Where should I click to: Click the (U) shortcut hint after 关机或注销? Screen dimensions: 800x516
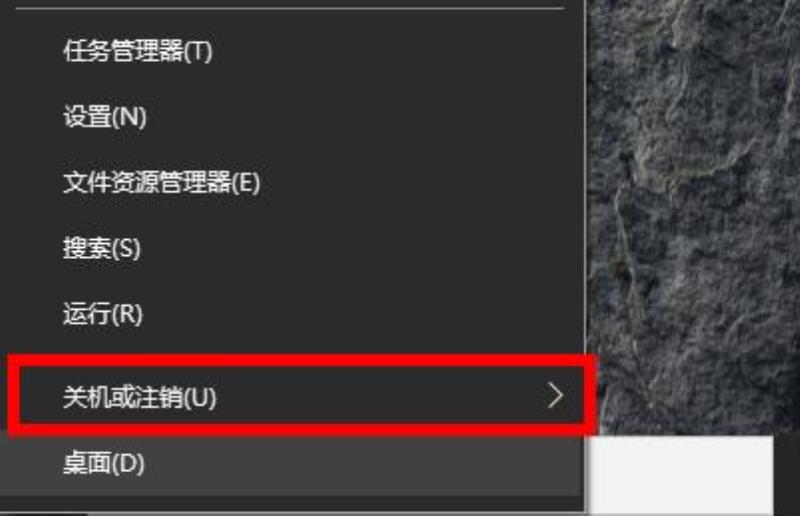coord(200,398)
